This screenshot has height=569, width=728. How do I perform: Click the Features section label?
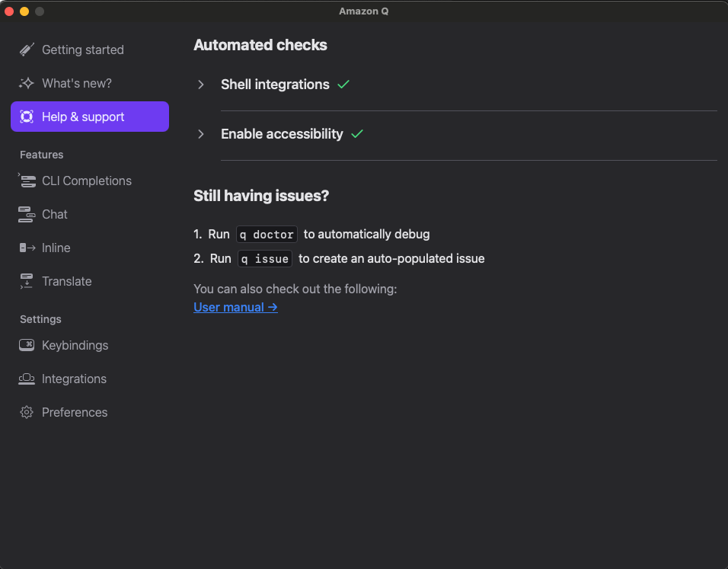pos(41,155)
